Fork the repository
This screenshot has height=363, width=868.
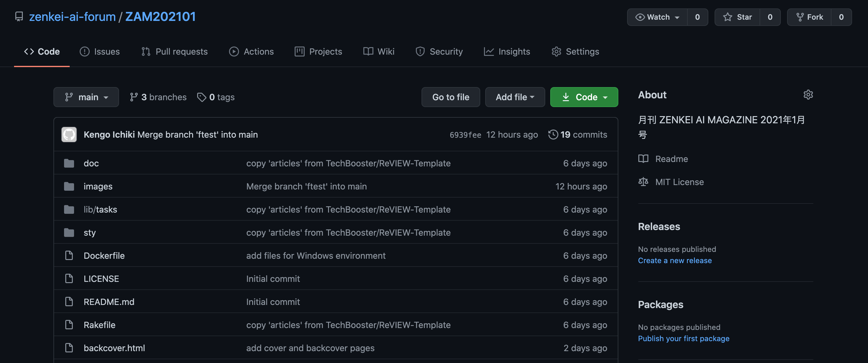[x=809, y=17]
